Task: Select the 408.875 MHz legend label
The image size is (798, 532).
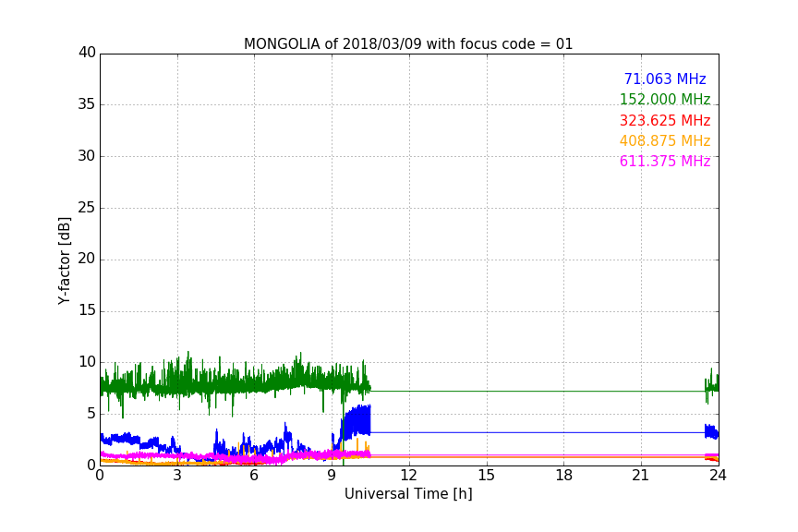Action: [665, 140]
